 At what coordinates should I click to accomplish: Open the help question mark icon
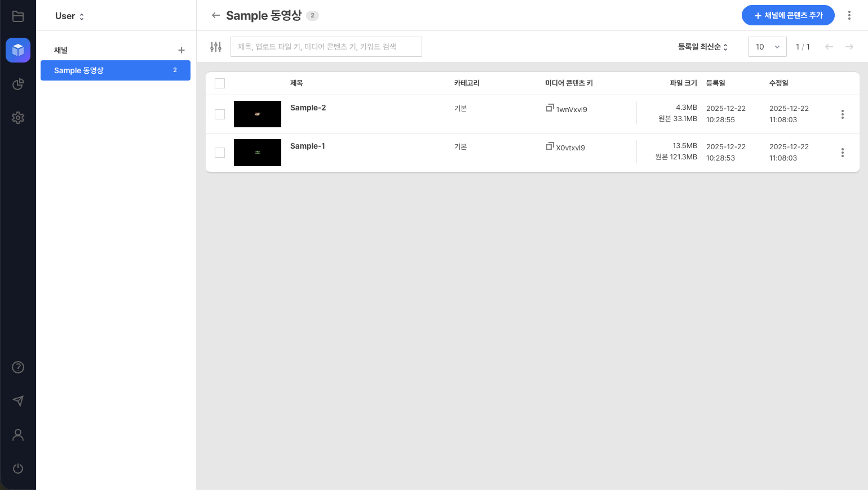click(18, 367)
